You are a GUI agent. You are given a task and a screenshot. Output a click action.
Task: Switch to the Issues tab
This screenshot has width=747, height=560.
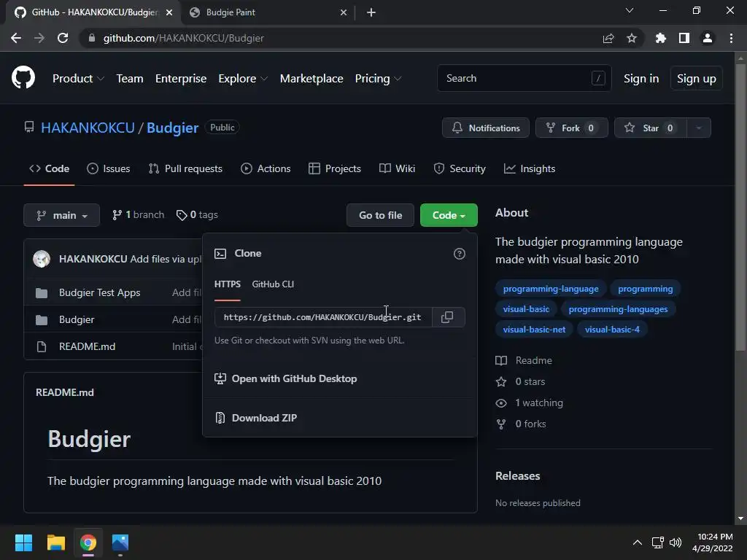[x=109, y=168]
